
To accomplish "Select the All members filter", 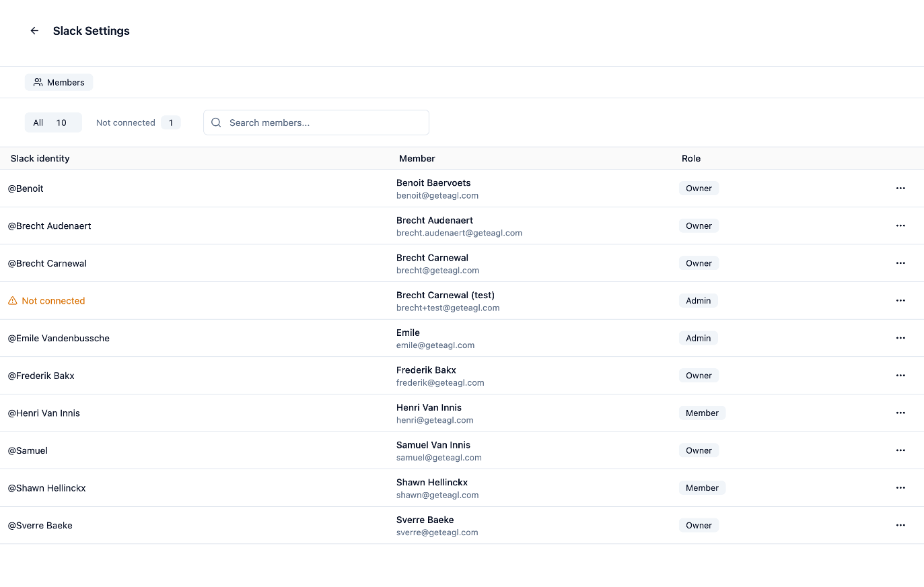I will click(53, 123).
